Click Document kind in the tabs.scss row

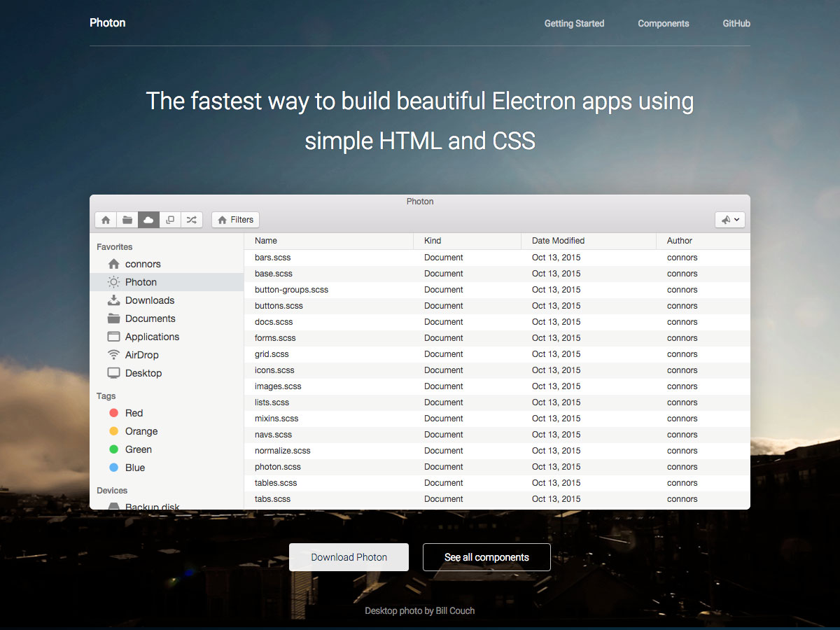click(x=444, y=499)
